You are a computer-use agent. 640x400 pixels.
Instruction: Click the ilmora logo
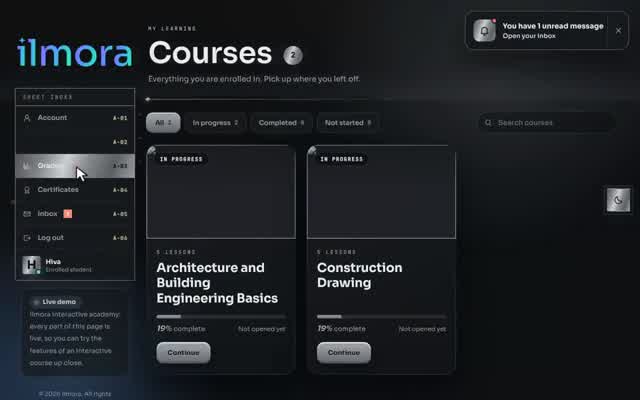click(75, 53)
